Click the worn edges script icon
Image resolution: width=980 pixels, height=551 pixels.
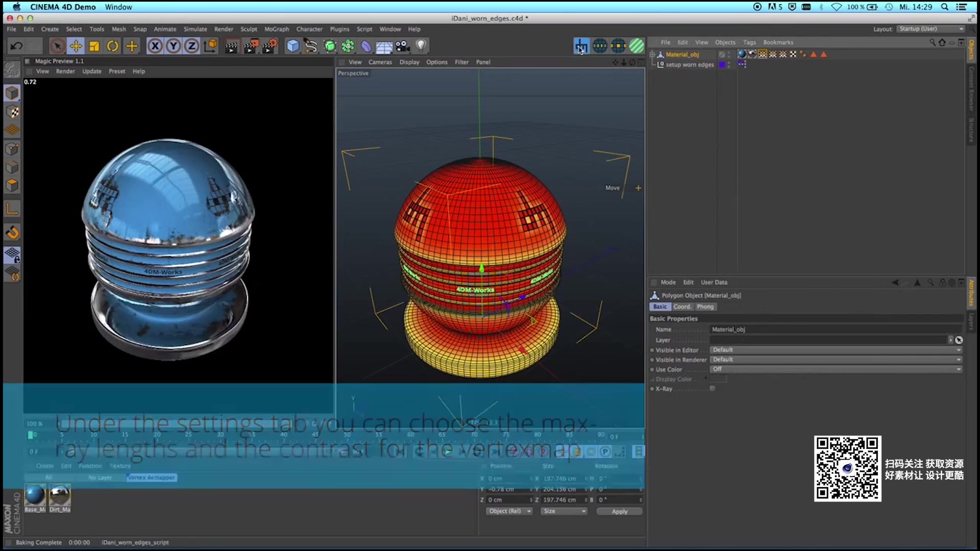point(581,46)
